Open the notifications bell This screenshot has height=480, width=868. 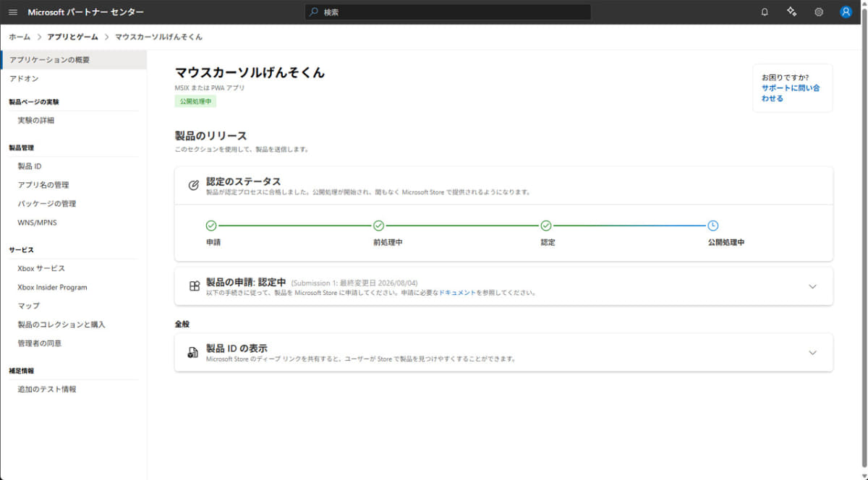[x=765, y=12]
